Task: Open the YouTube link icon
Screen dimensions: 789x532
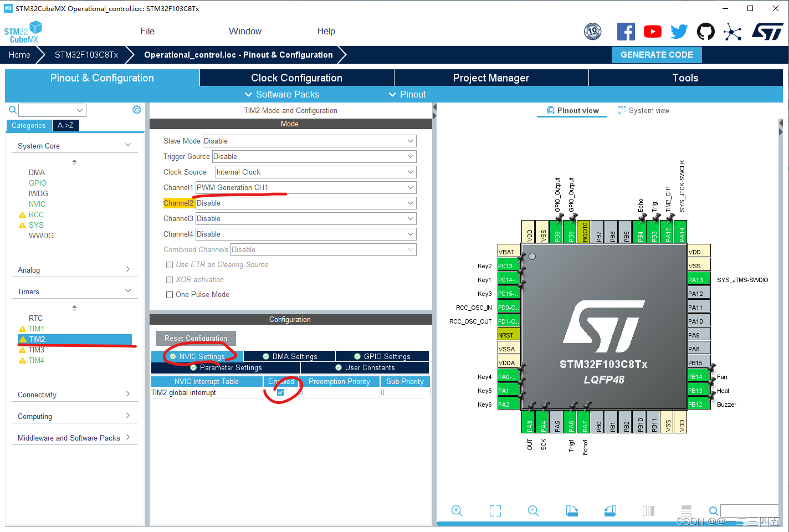Action: (x=653, y=32)
